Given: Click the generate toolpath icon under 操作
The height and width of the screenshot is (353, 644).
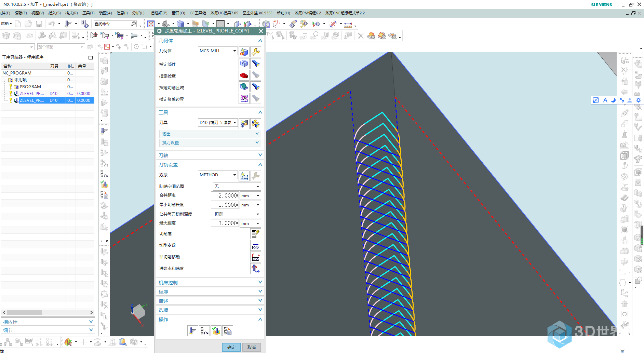Looking at the screenshot, I should [193, 331].
